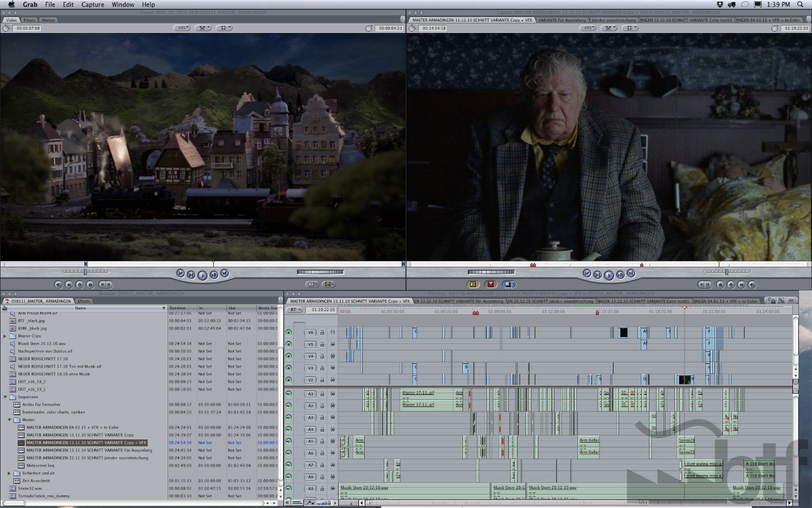This screenshot has height=508, width=812.
Task: Click the red Overwrite edit button
Action: coord(490,284)
